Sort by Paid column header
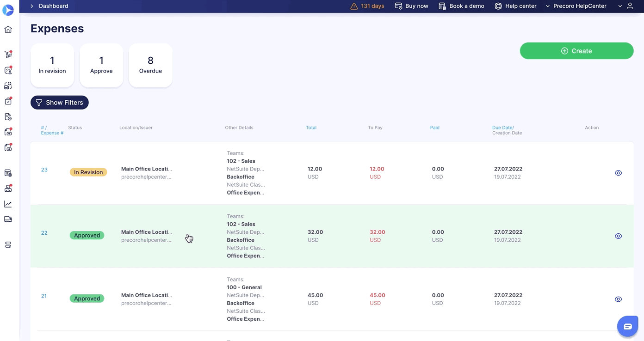 coord(435,128)
